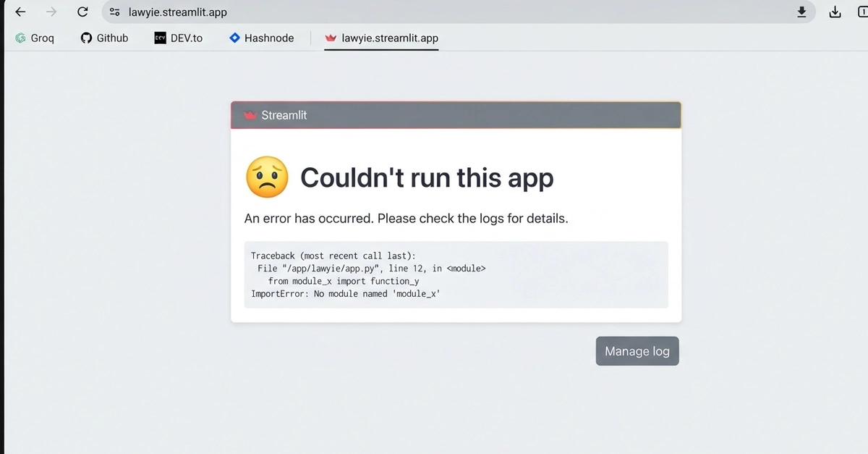
Task: Click "An error has occurred" message text
Action: click(407, 218)
